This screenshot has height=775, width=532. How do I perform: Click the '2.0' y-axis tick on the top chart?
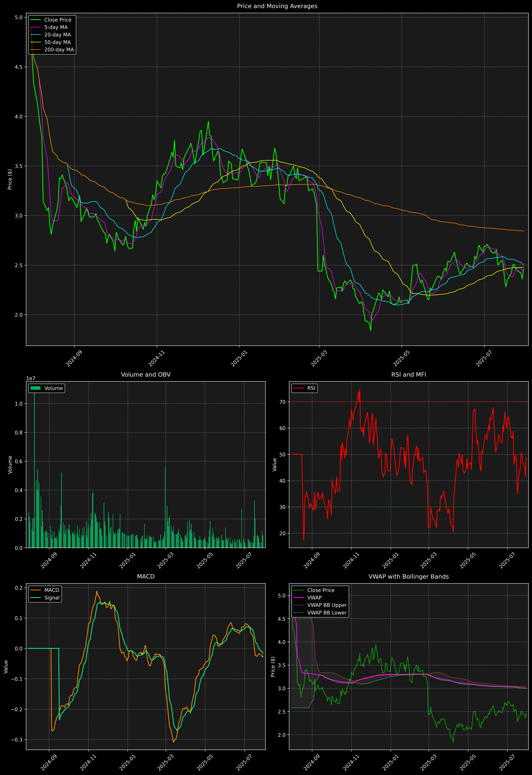[19, 315]
